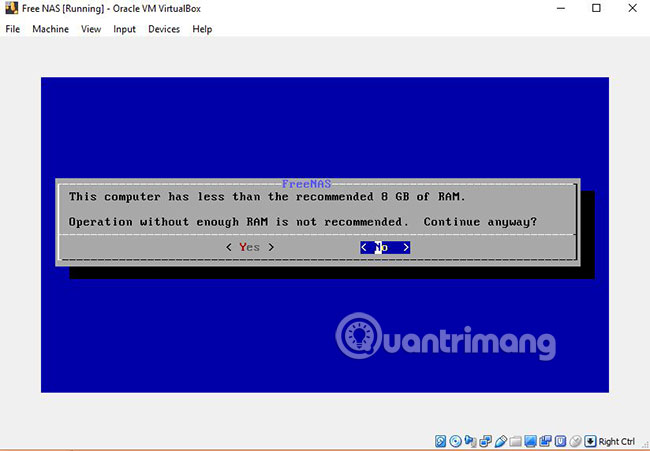Open the View menu
The width and height of the screenshot is (650, 451).
tap(91, 29)
